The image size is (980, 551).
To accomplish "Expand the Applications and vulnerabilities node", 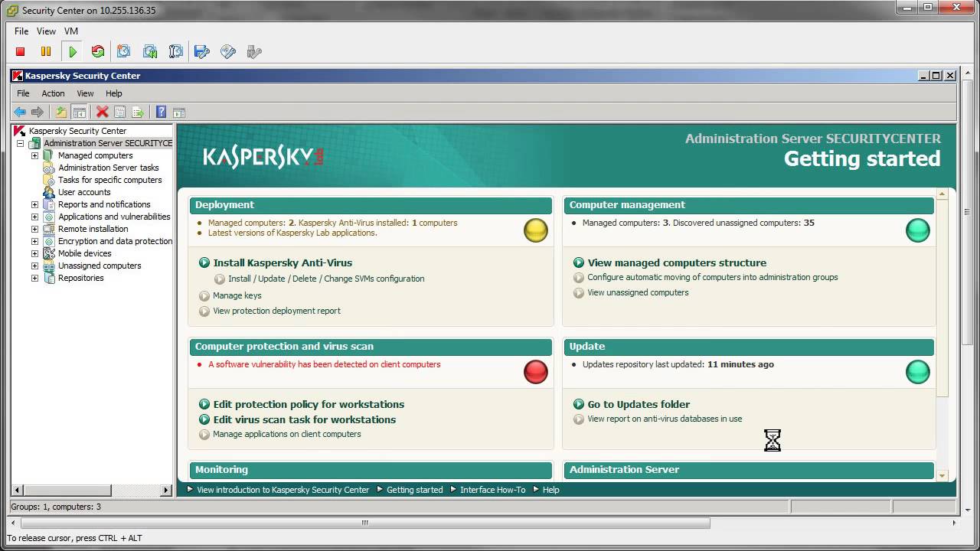I will click(x=34, y=217).
